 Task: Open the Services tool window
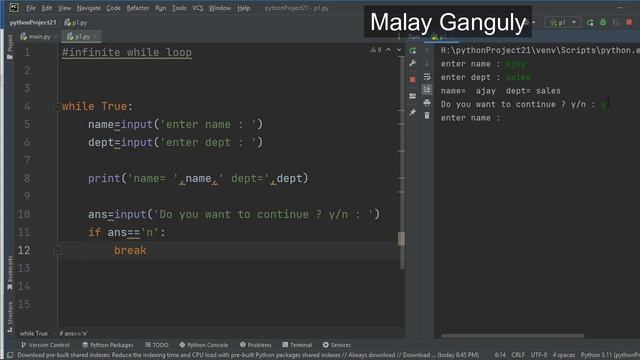(x=337, y=345)
